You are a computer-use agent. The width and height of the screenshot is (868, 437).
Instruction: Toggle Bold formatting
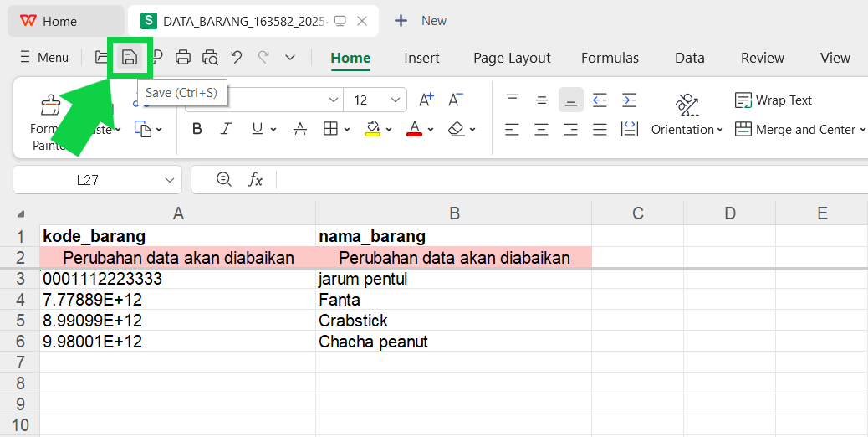tap(197, 129)
